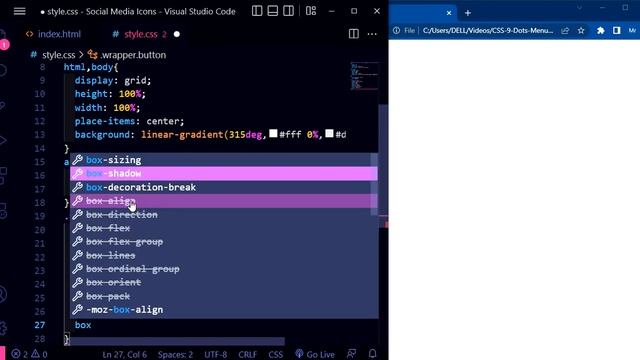Image resolution: width=640 pixels, height=360 pixels.
Task: Toggle primary side bar layout icon
Action: (257, 11)
